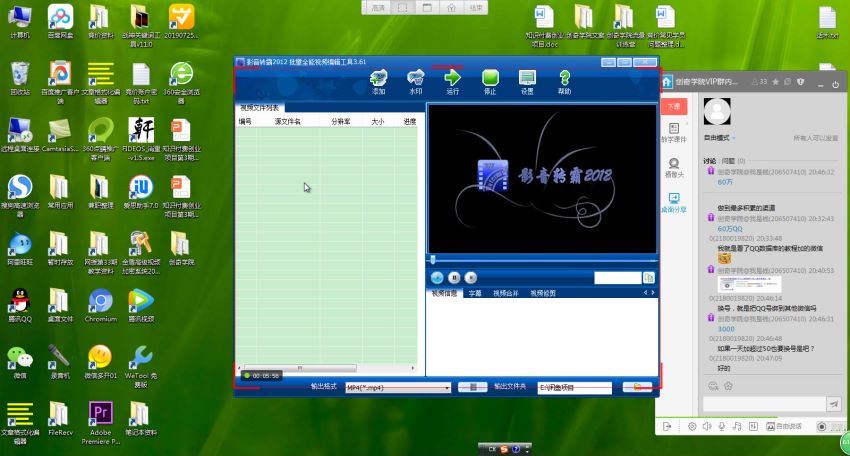Open 设置 (Settings) in the video converter
Image resolution: width=850 pixels, height=456 pixels.
[x=527, y=82]
